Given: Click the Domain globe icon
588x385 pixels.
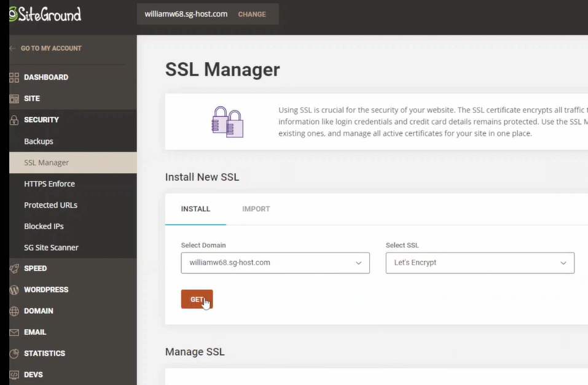Looking at the screenshot, I should point(14,311).
